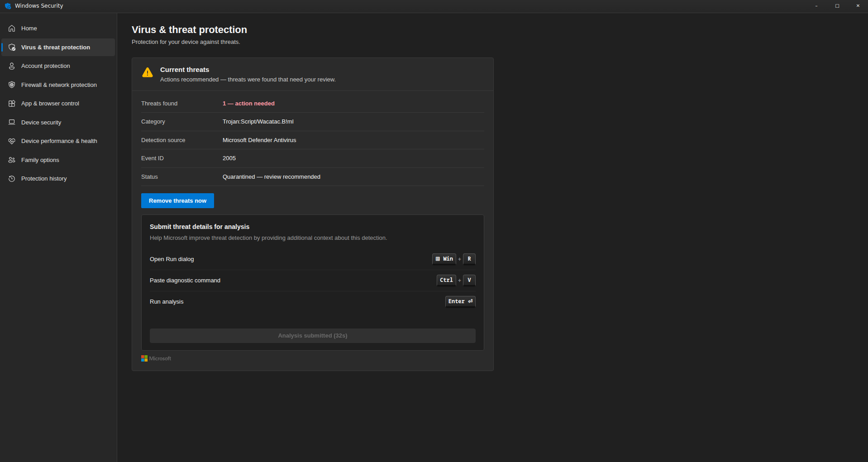Click the Firewall & network protection icon
Image resolution: width=868 pixels, height=462 pixels.
[x=12, y=85]
